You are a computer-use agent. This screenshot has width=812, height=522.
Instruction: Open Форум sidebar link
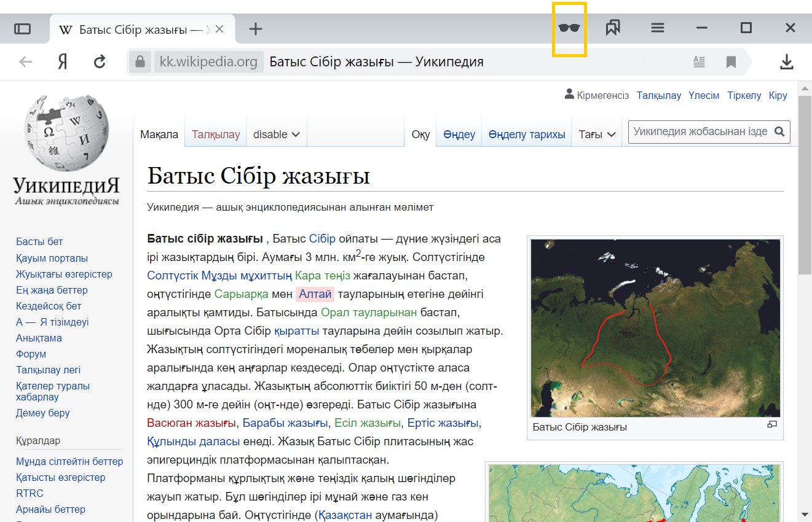coord(31,354)
